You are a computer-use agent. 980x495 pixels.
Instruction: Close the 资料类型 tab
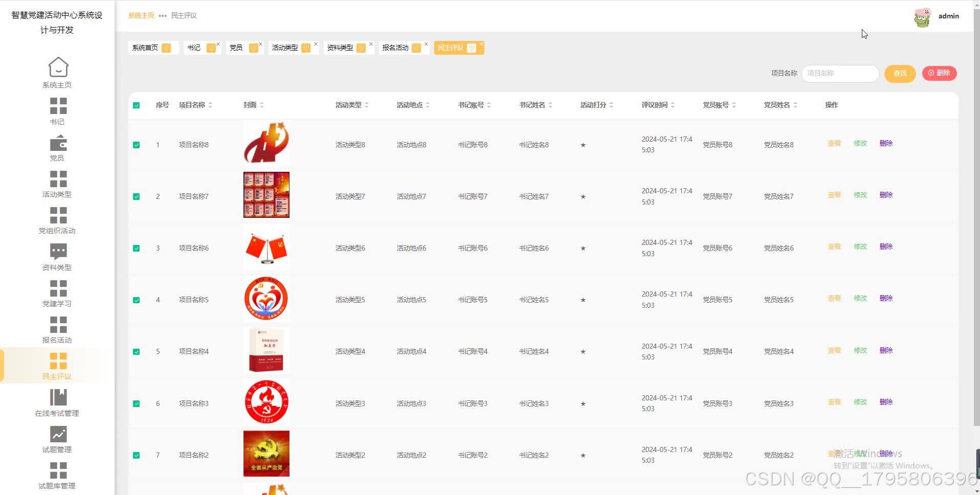tap(371, 44)
